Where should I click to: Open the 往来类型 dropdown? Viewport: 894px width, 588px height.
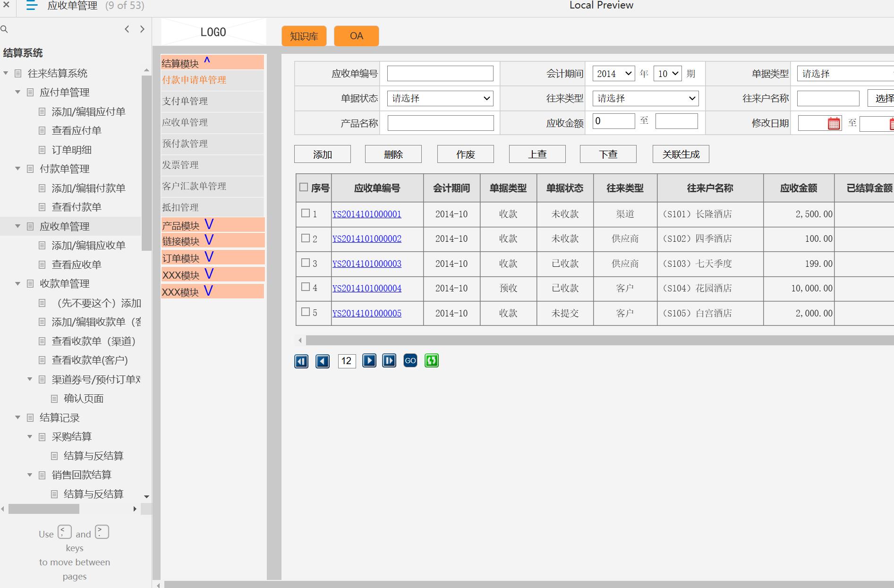646,98
